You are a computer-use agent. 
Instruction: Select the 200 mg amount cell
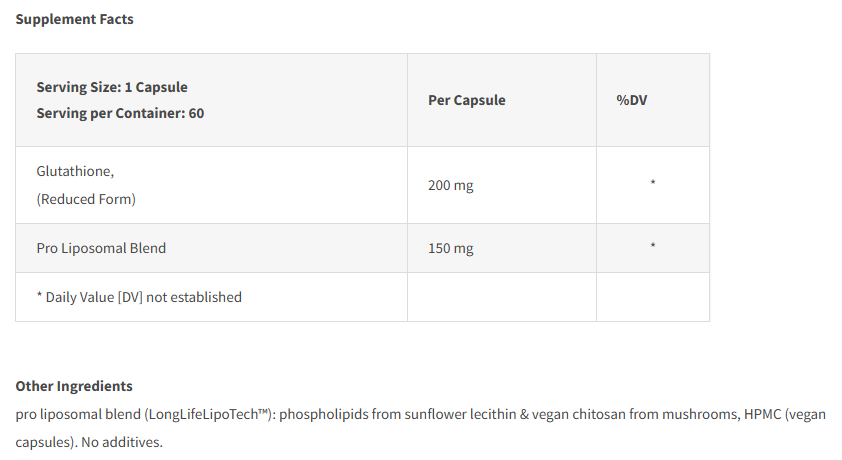click(450, 185)
